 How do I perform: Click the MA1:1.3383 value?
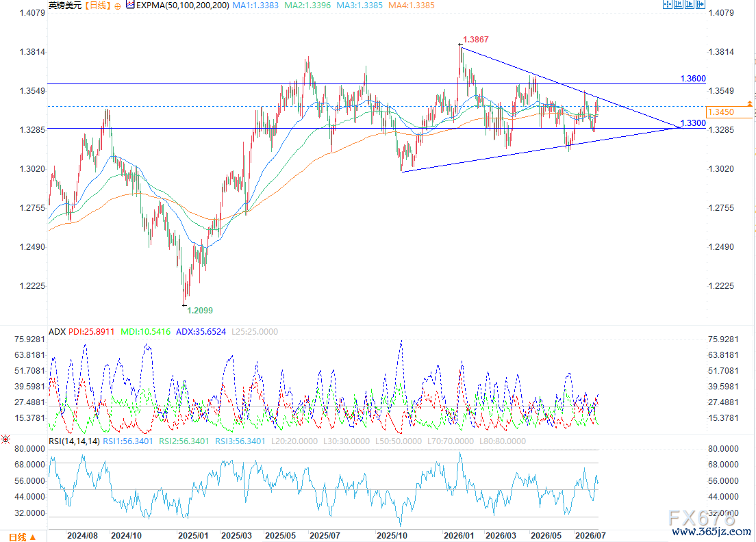[x=255, y=5]
